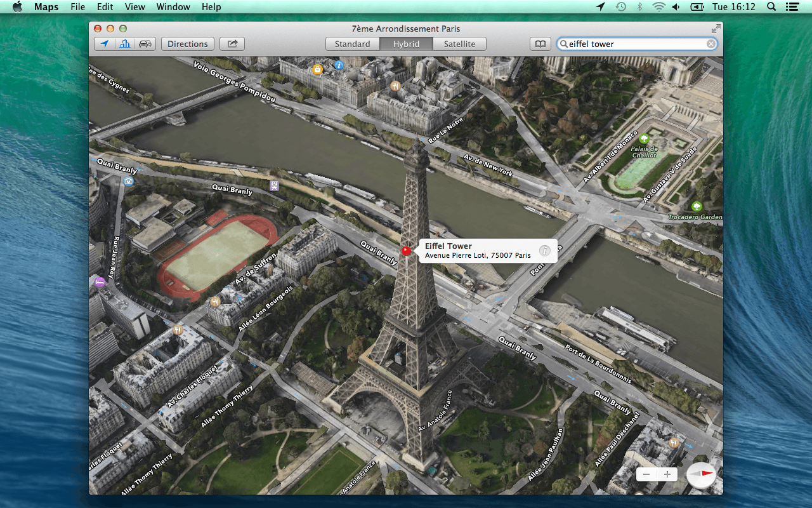Click the compass to reset north
Screen dimensions: 812x508
pyautogui.click(x=701, y=474)
